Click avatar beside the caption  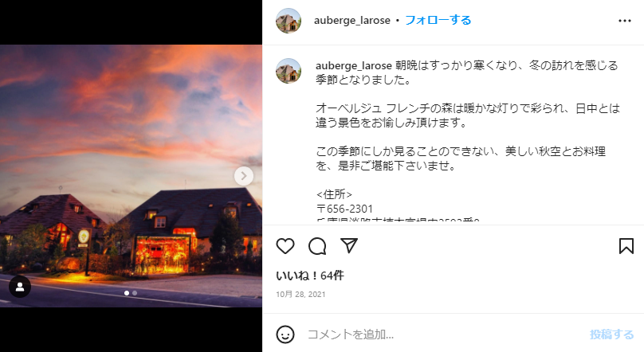pyautogui.click(x=289, y=71)
